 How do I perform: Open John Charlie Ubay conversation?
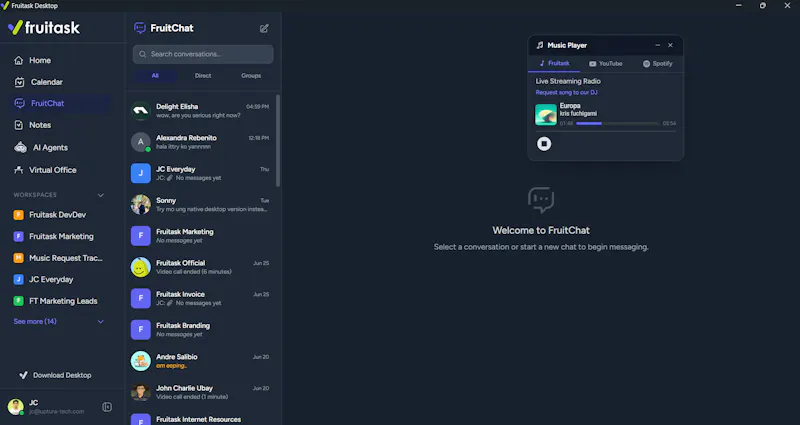[x=201, y=392]
